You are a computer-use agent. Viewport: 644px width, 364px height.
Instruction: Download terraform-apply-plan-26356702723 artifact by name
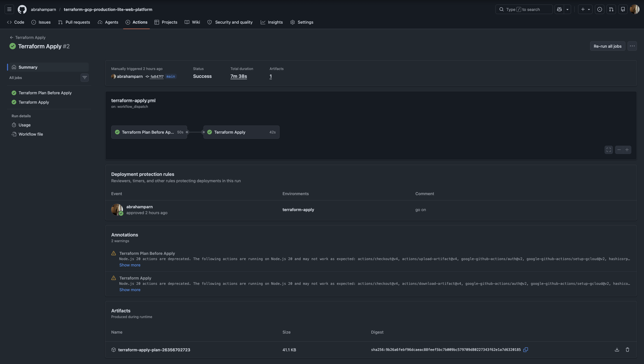(154, 350)
